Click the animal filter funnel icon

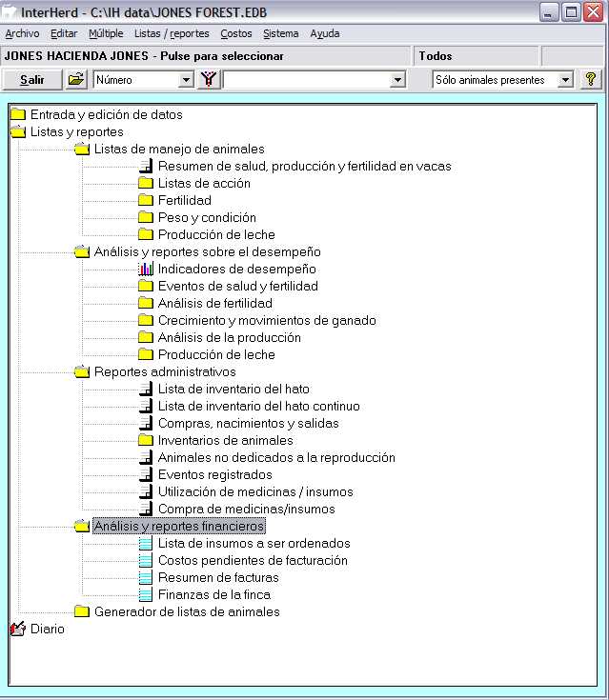tap(208, 80)
